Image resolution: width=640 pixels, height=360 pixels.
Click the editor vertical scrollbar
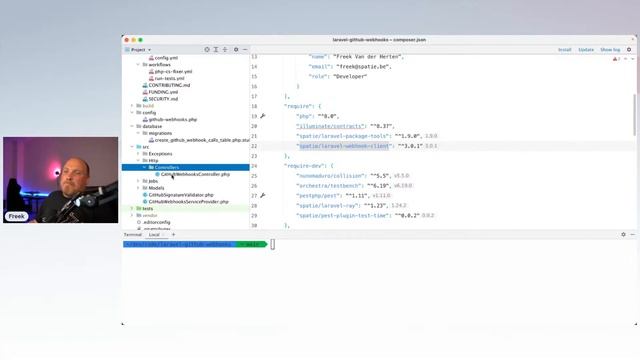coord(634,115)
